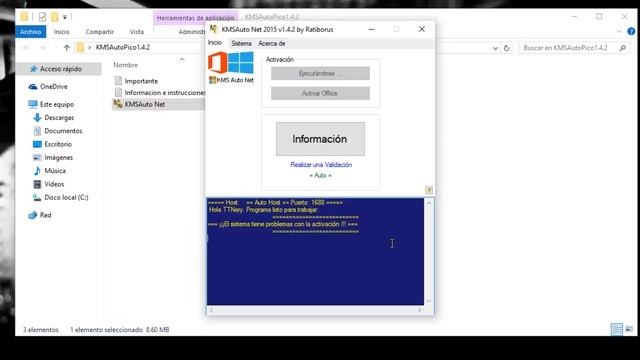Expand the address bar history dropdown

tap(495, 48)
